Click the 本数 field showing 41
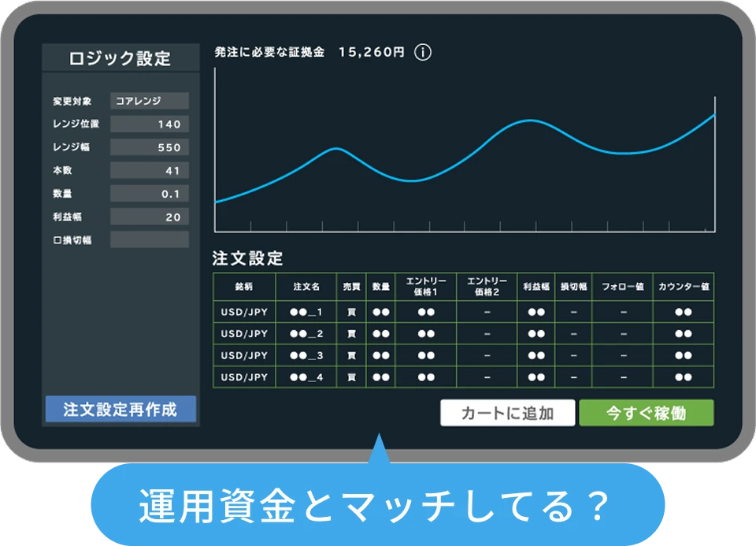 [150, 170]
